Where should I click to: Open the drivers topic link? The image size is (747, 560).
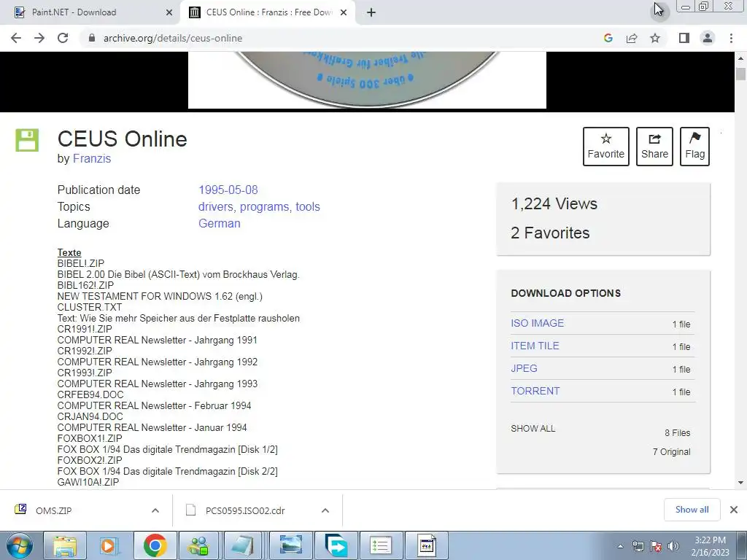point(215,206)
